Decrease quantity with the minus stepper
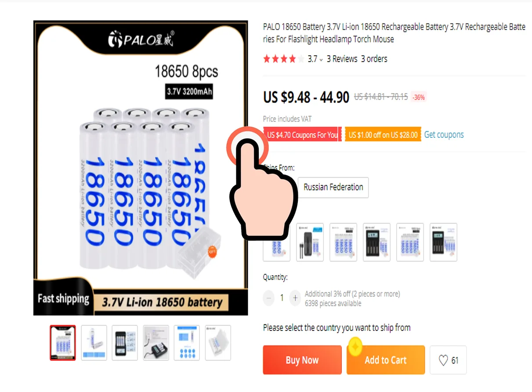The height and width of the screenshot is (392, 532). tap(269, 298)
